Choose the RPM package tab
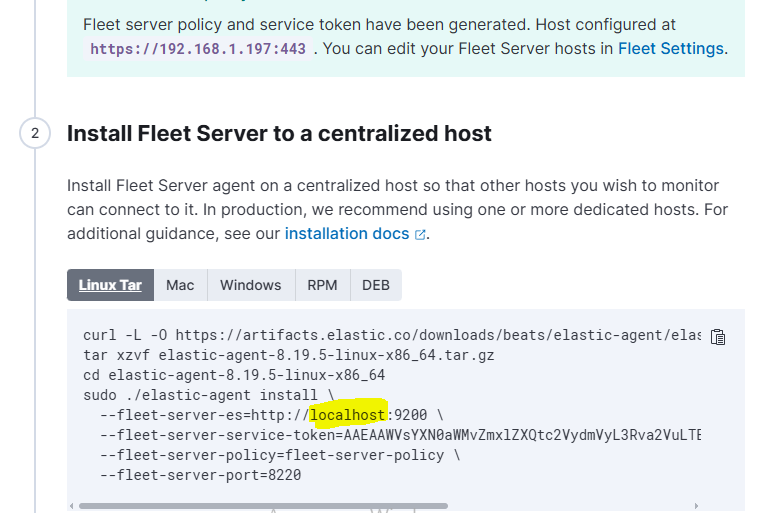777x513 pixels. click(322, 285)
